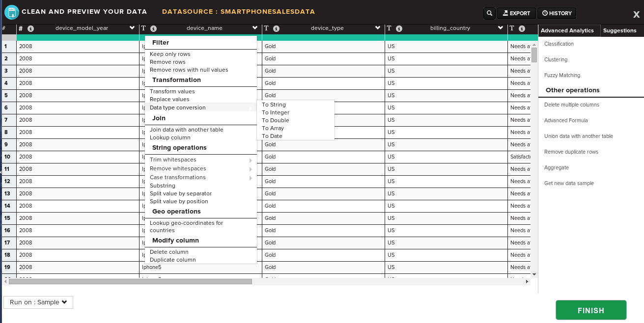Expand Case transformations submenu arrow
The width and height of the screenshot is (644, 323).
click(251, 178)
